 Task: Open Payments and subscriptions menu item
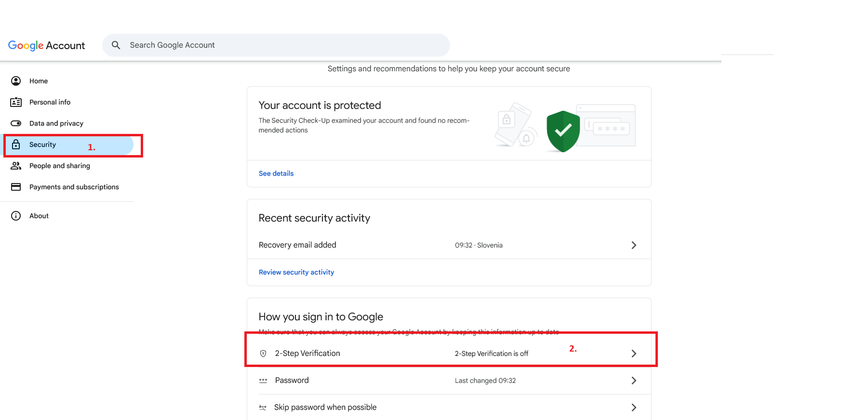[x=74, y=187]
